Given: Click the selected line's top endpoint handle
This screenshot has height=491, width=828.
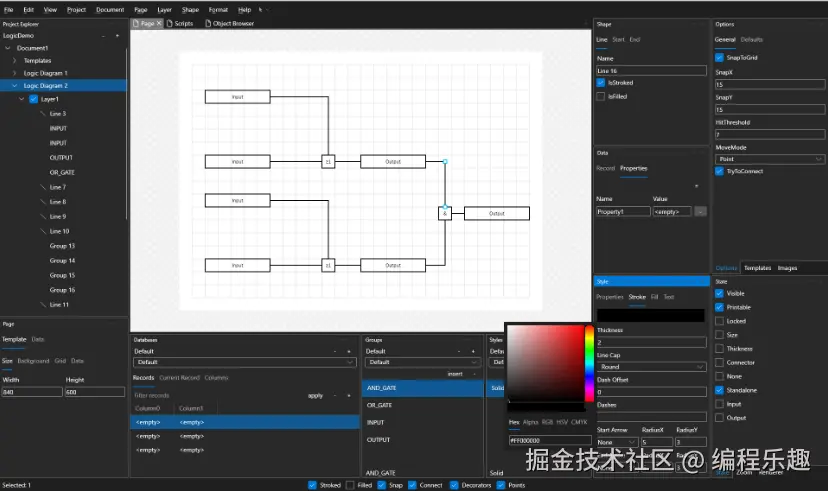Looking at the screenshot, I should click(445, 162).
